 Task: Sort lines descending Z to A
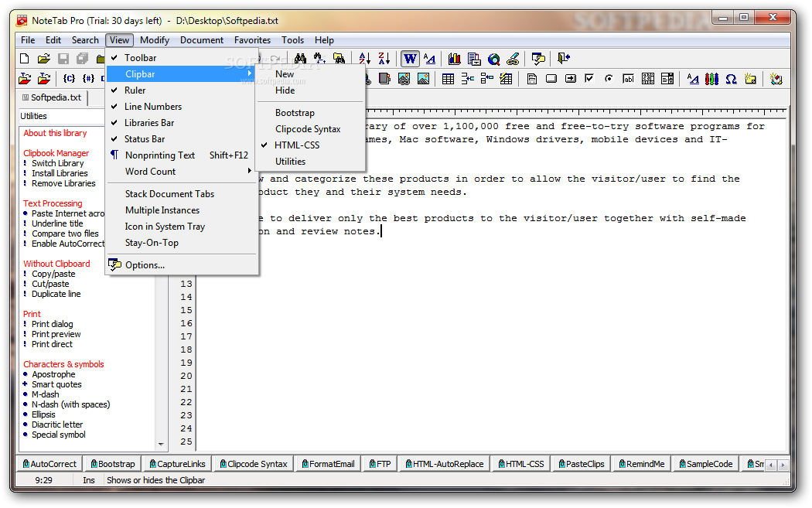pyautogui.click(x=384, y=59)
